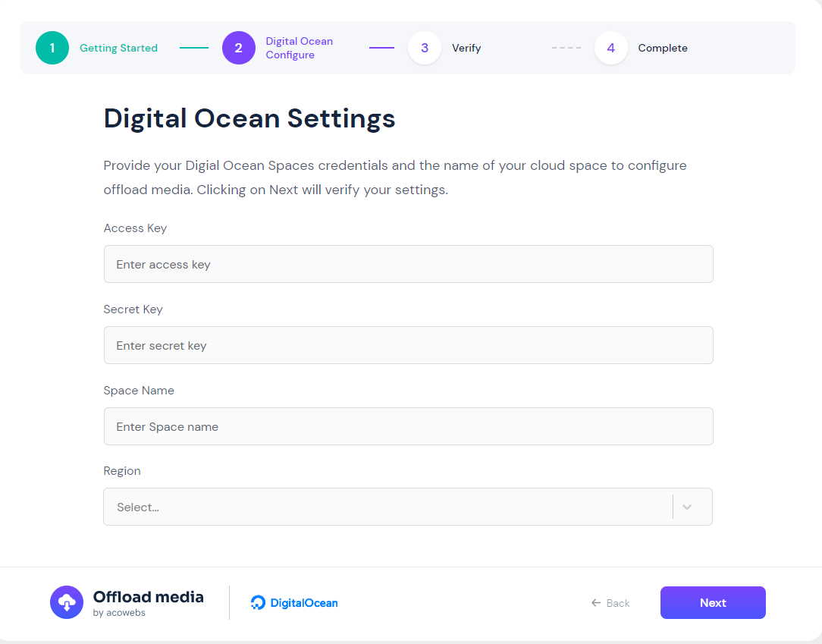Focus the Access Key input field
The width and height of the screenshot is (822, 644).
tap(409, 264)
